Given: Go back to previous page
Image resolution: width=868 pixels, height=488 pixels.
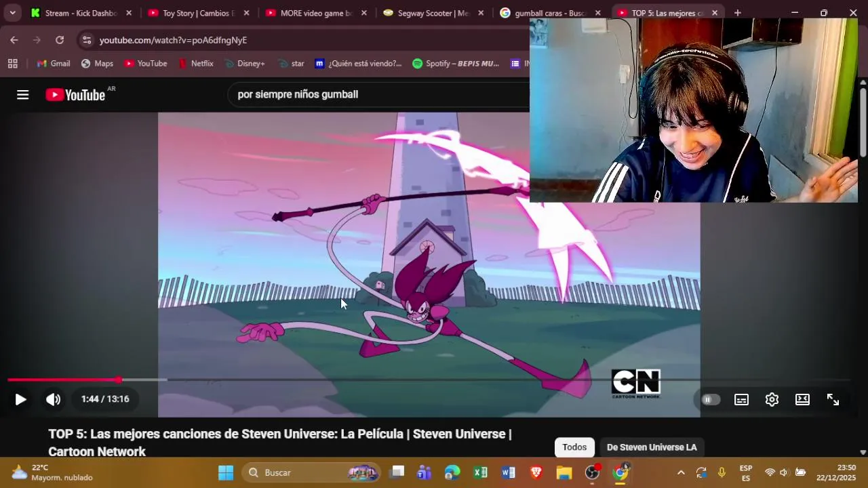Looking at the screenshot, I should 14,40.
